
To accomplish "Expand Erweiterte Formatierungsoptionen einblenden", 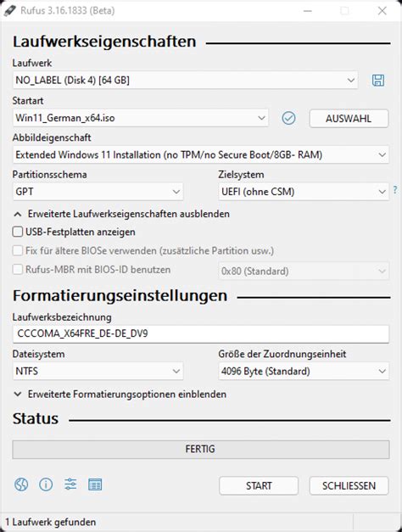I will 120,395.
